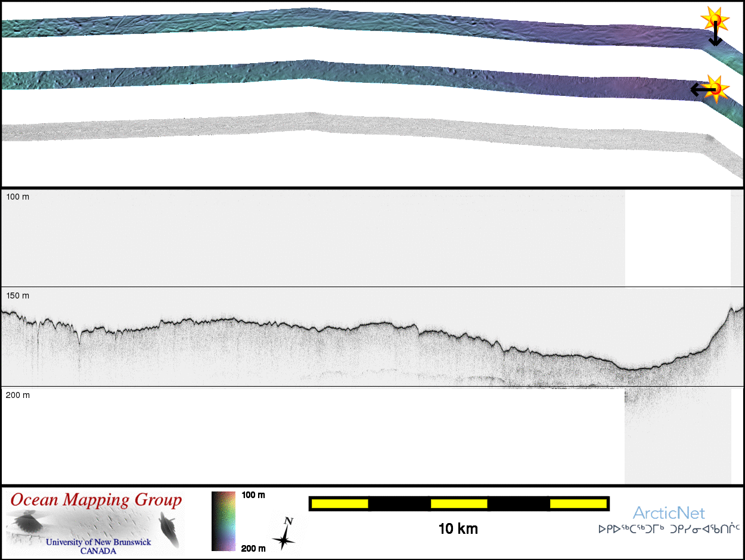Click the 200 m color legend label
The width and height of the screenshot is (745, 560).
[253, 548]
